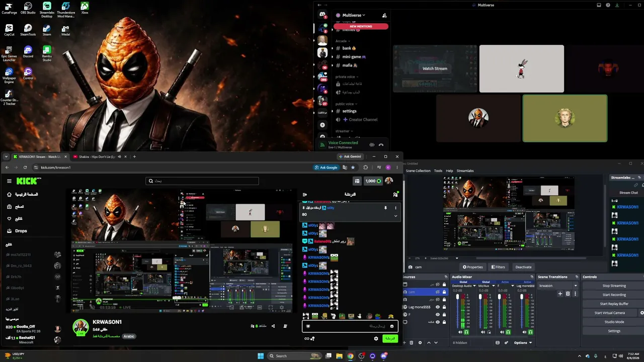Toggle the lock on the 'cam' source
Viewport: 644px width, 362px height.
point(444,292)
